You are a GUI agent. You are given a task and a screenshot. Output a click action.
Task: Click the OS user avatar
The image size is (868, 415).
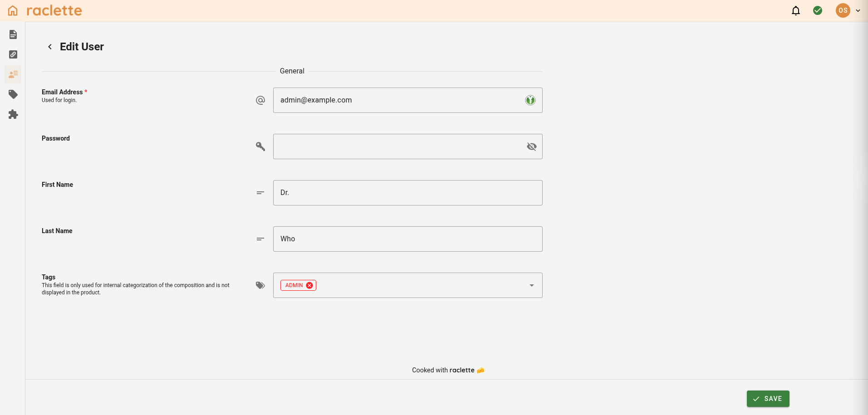click(x=843, y=10)
